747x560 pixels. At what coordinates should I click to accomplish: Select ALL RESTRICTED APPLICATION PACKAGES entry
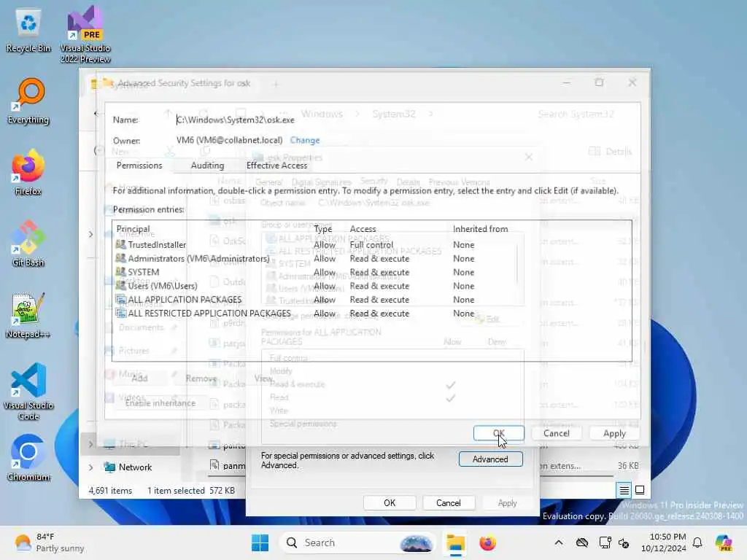click(371, 314)
